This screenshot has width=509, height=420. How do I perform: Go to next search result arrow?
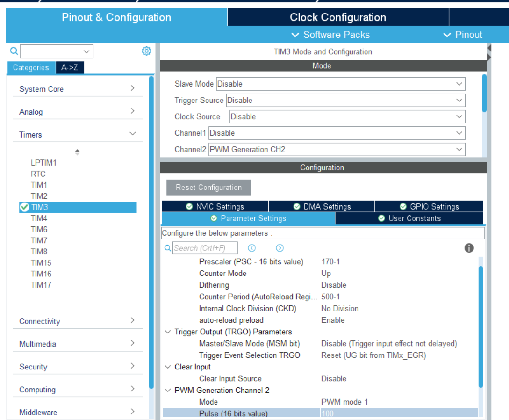pyautogui.click(x=280, y=248)
